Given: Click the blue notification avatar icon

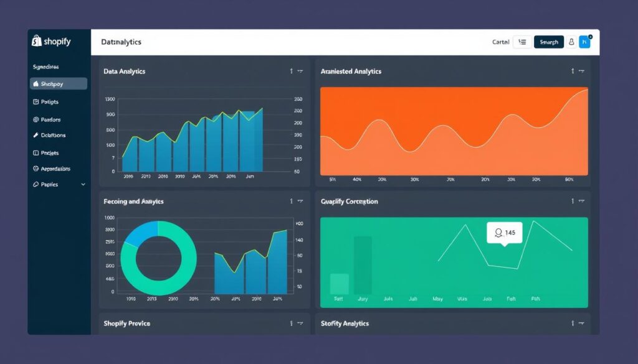Looking at the screenshot, I should (x=584, y=42).
